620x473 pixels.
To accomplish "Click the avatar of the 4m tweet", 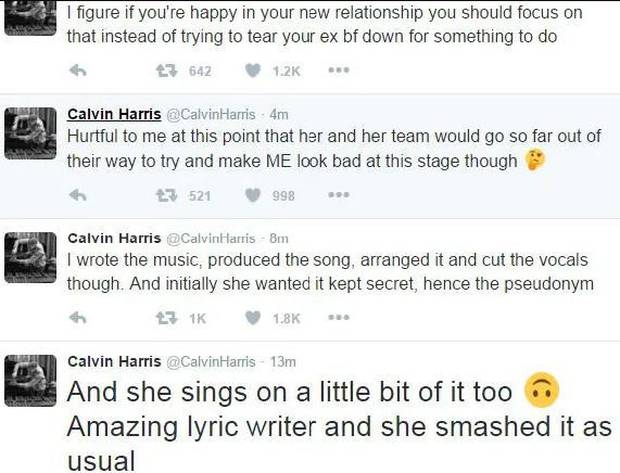I will pos(30,133).
